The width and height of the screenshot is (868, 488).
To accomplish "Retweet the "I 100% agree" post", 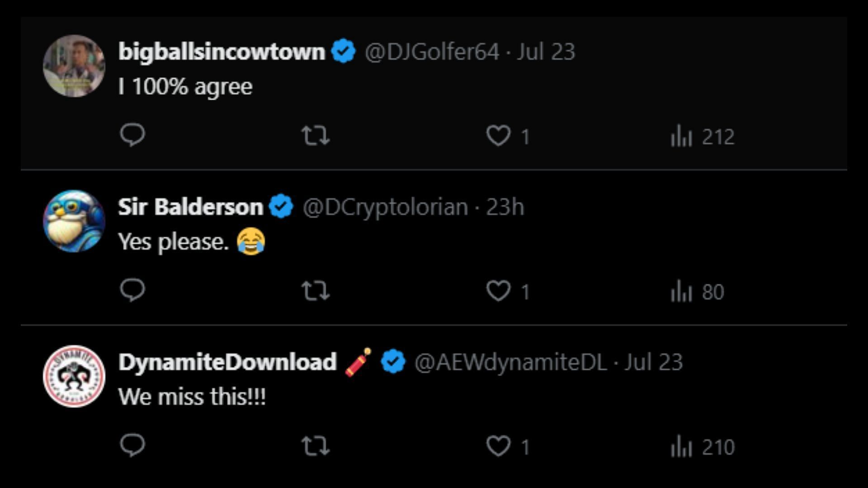I will click(316, 135).
